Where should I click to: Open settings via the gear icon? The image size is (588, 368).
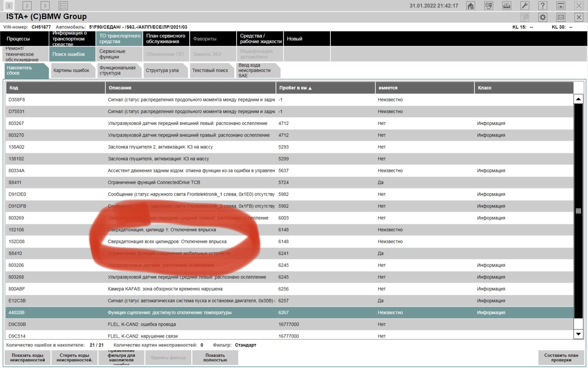(x=543, y=17)
